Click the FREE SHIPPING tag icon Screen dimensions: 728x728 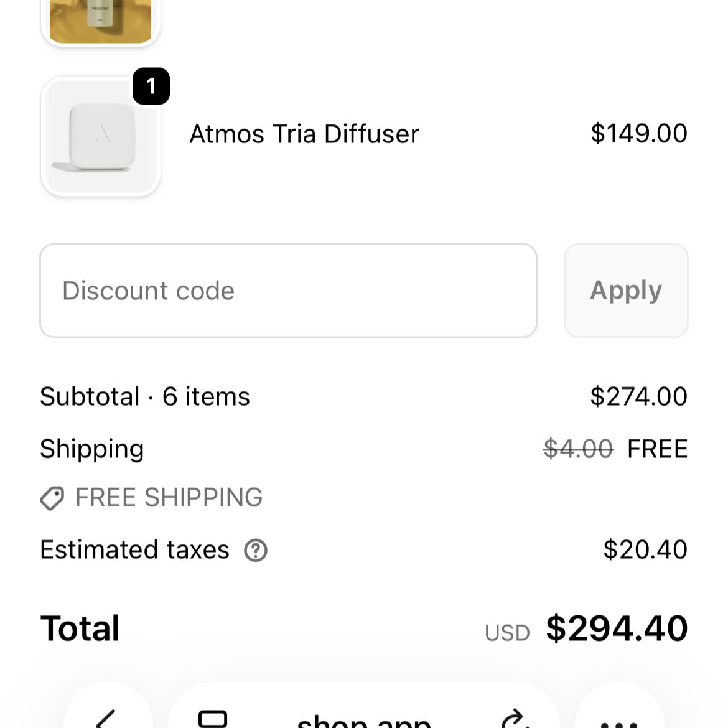(52, 498)
